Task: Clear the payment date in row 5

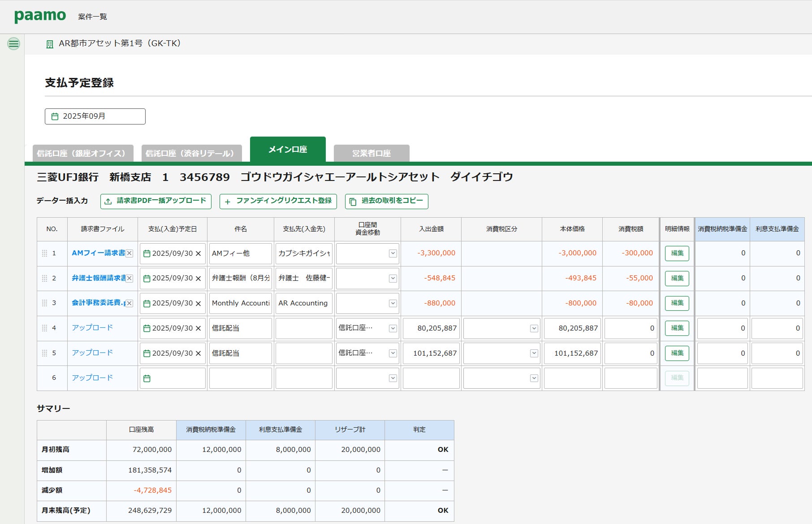Action: [198, 353]
